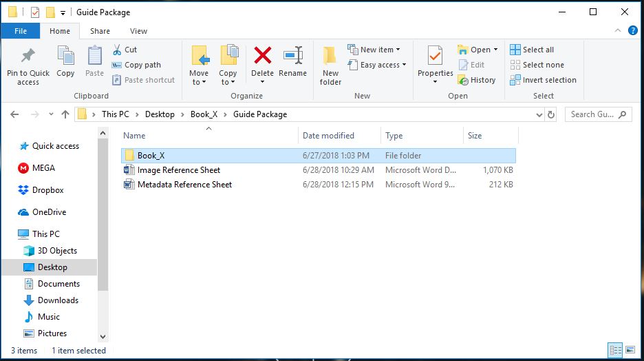
Task: Open Pictures in the sidebar
Action: point(45,333)
